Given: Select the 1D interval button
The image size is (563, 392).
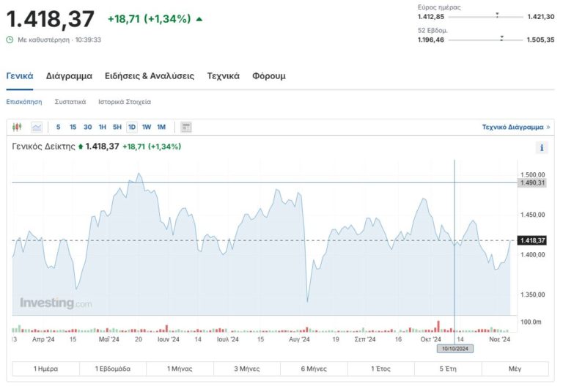Looking at the screenshot, I should pos(132,127).
